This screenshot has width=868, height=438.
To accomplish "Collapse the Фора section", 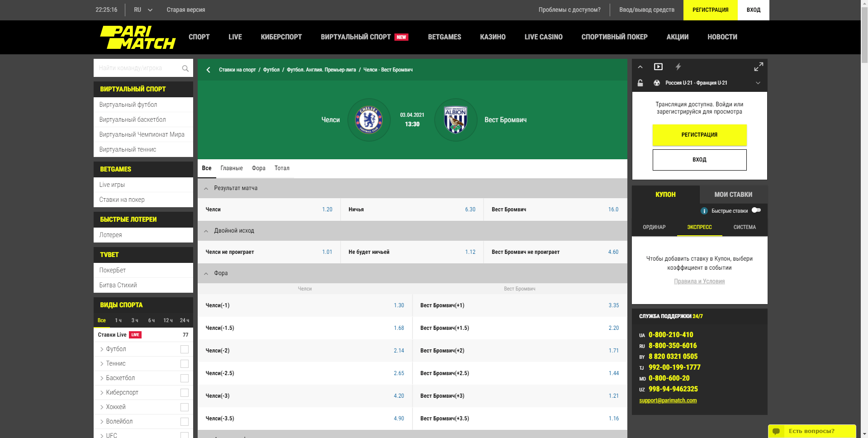I will coord(206,274).
